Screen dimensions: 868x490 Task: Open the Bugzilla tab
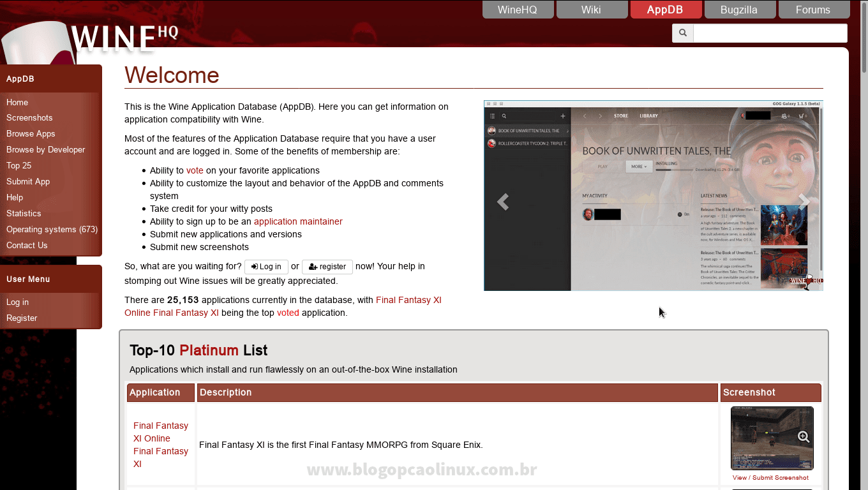(740, 10)
